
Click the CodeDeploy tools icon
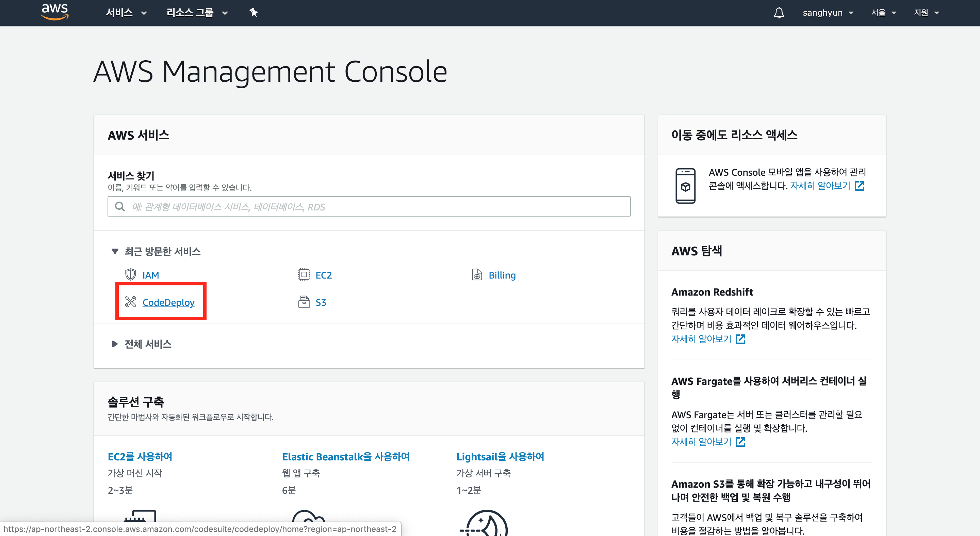click(x=130, y=302)
